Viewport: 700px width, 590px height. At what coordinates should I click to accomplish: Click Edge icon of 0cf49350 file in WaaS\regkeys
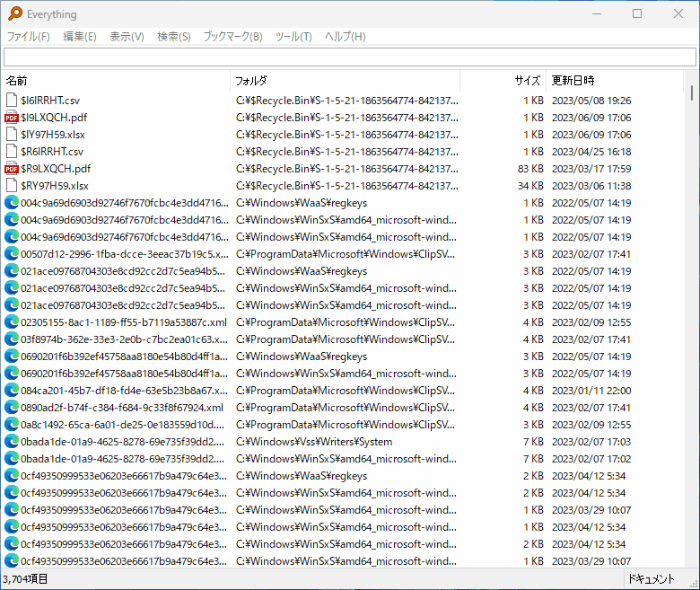12,476
